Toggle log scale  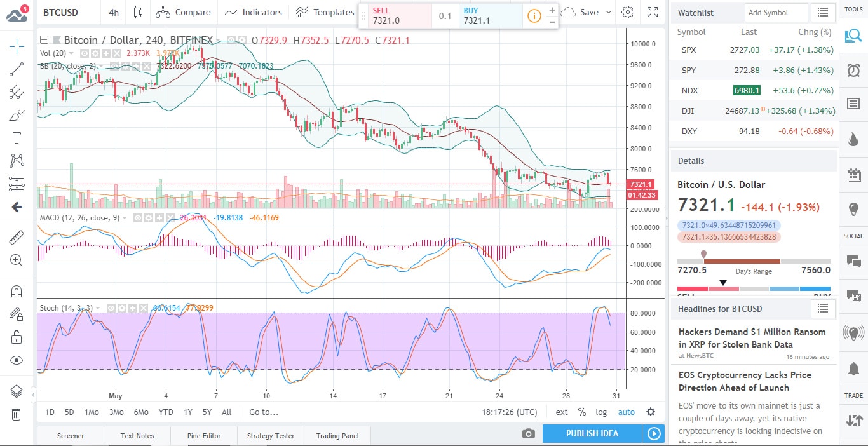(x=601, y=412)
